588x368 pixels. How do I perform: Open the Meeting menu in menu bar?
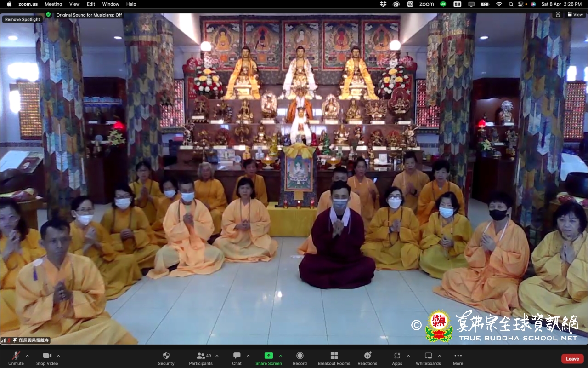53,4
